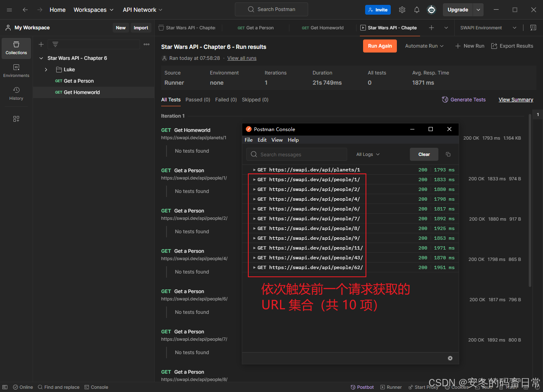Open the View menu in Postman Console
The height and width of the screenshot is (392, 543).
pos(277,140)
